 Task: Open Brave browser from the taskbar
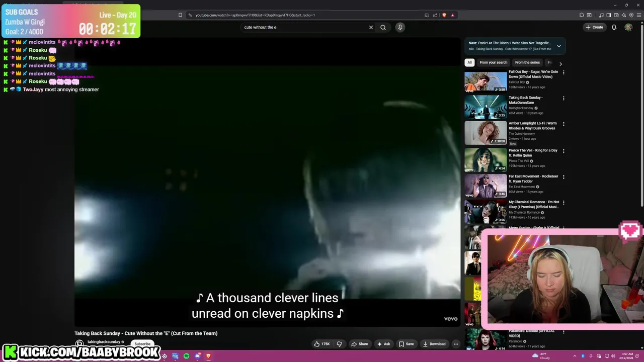[x=208, y=356]
